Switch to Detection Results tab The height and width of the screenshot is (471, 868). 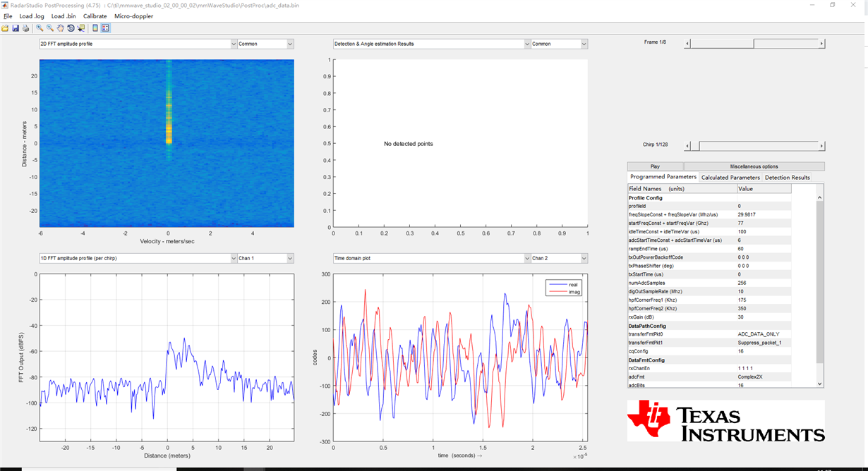pyautogui.click(x=788, y=177)
